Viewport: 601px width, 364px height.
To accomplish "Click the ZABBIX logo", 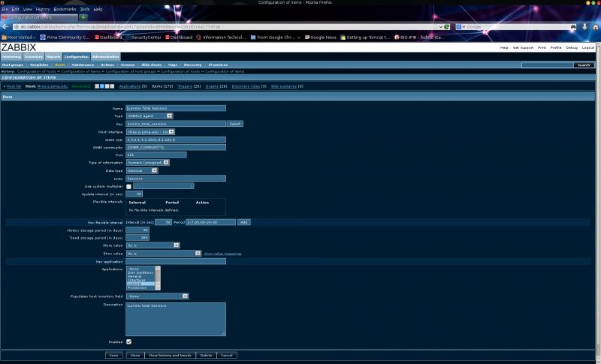I will tap(18, 47).
